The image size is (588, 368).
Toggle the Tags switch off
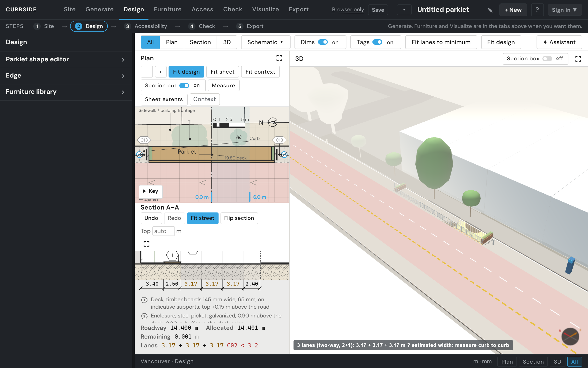click(377, 42)
